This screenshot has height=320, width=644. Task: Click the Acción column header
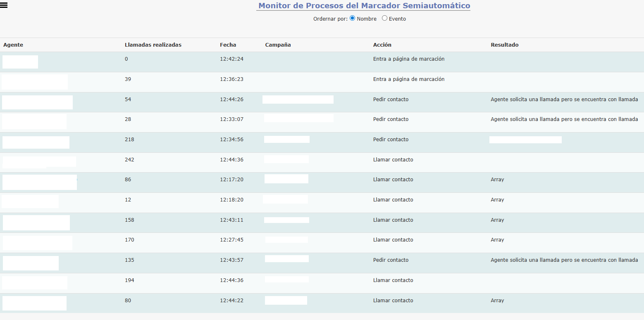[x=382, y=45]
